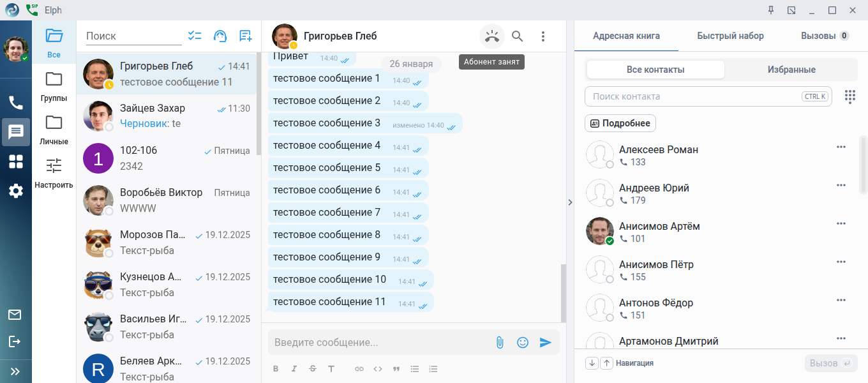The image size is (868, 383).
Task: Send the message with the arrow icon
Action: coord(545,342)
